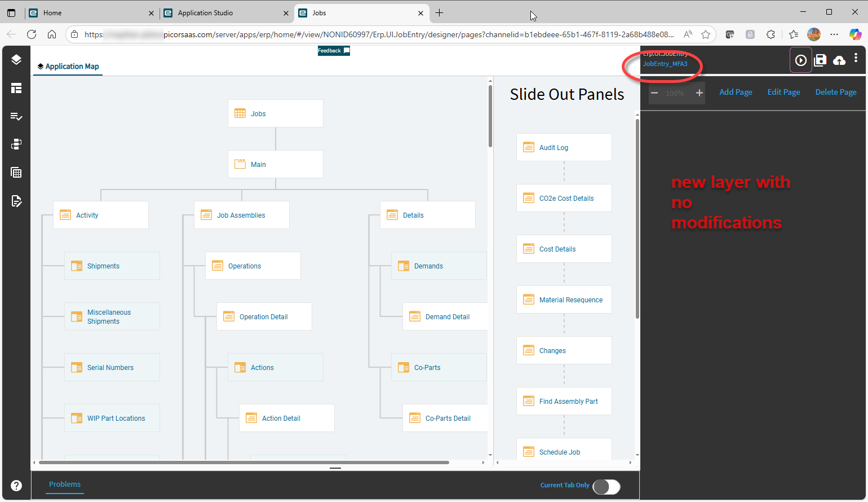Select the Serial Numbers node
This screenshot has width=868, height=502.
112,367
